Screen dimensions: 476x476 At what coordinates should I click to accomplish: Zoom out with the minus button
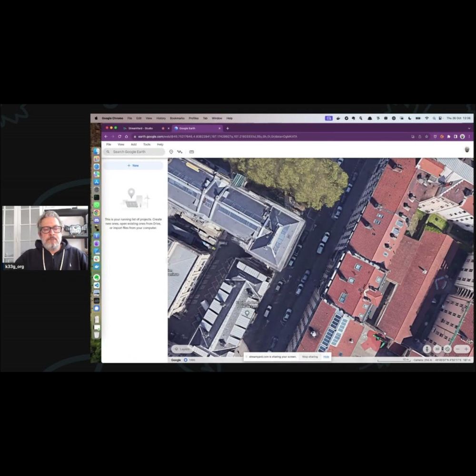click(x=458, y=349)
